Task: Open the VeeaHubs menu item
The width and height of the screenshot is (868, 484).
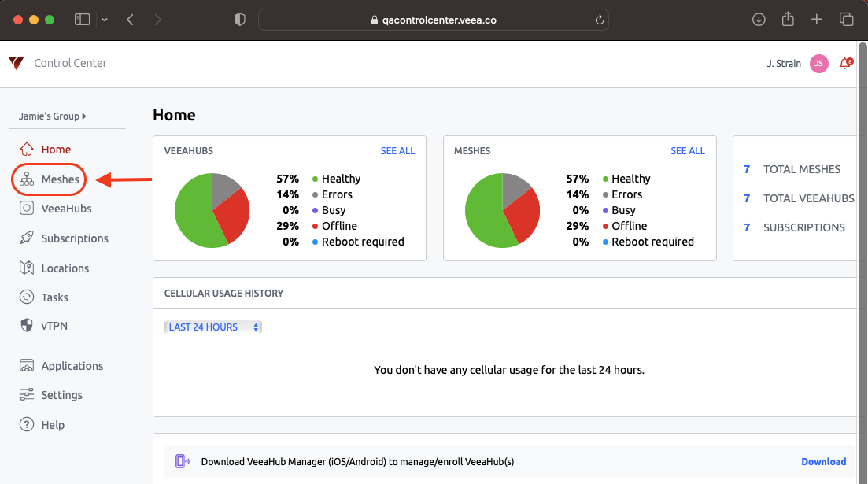Action: (x=66, y=209)
